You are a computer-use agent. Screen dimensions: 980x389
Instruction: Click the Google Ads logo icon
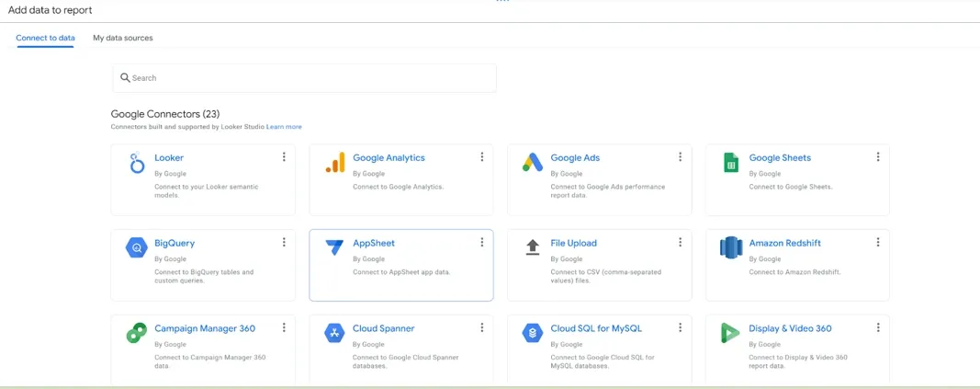pyautogui.click(x=533, y=164)
